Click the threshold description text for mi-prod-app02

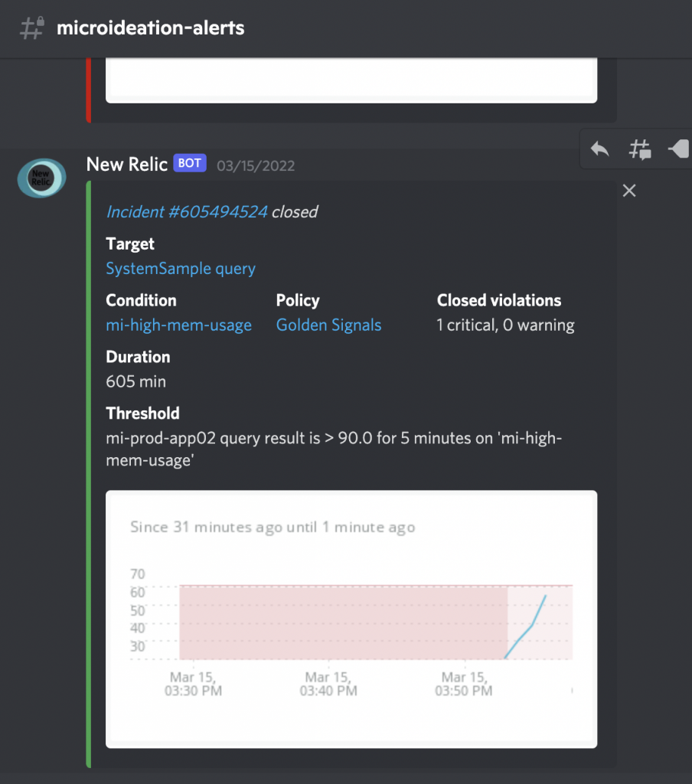[334, 449]
